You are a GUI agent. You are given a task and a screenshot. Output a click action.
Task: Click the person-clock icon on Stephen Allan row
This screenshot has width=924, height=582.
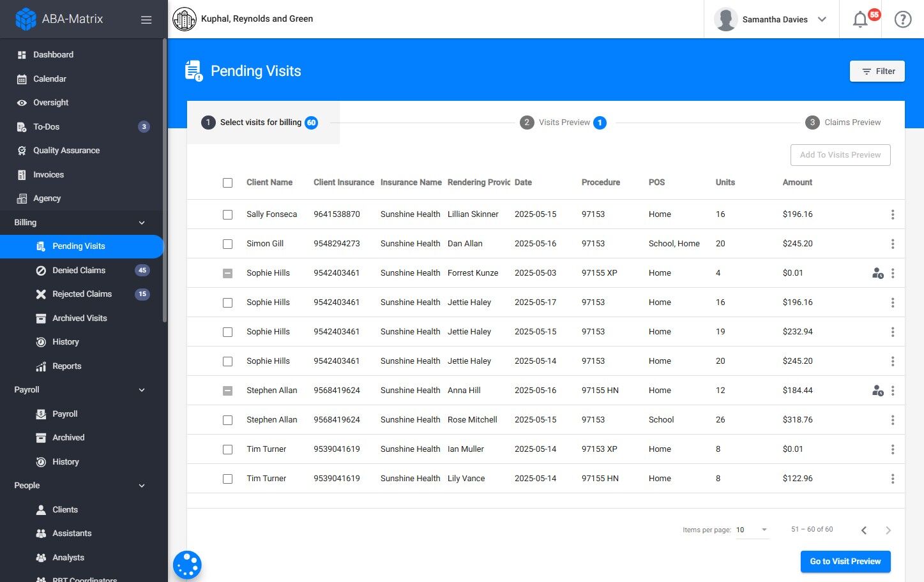878,391
